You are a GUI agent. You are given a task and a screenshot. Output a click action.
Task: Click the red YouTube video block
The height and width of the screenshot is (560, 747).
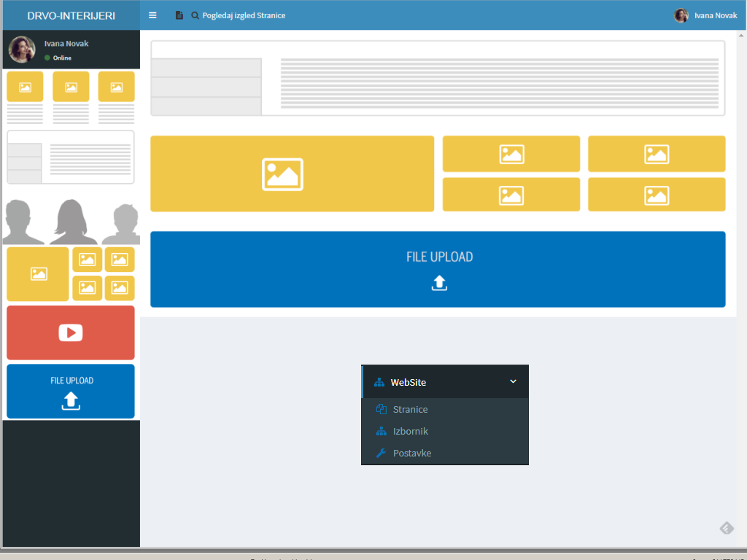[x=71, y=332]
